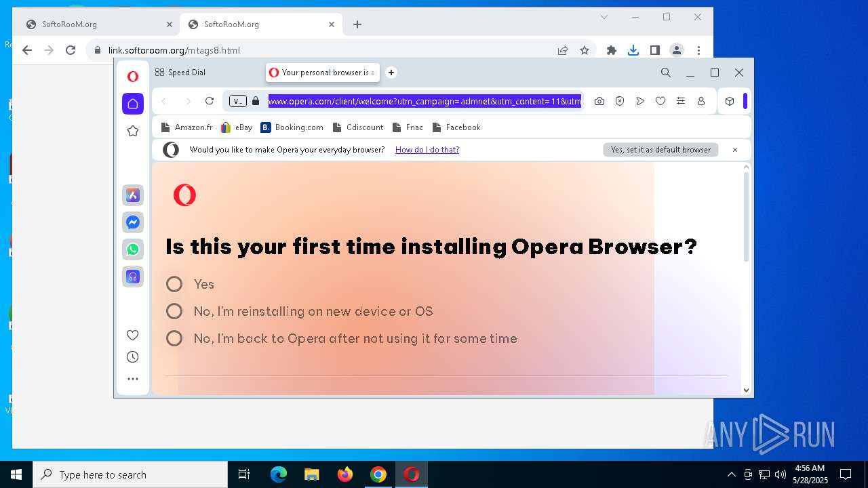Select back to Opera after some time

[174, 338]
